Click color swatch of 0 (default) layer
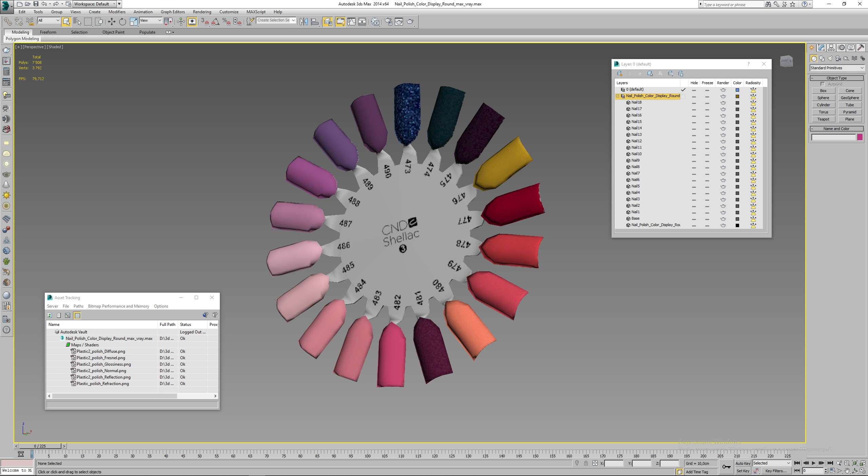The image size is (868, 476). [x=737, y=90]
